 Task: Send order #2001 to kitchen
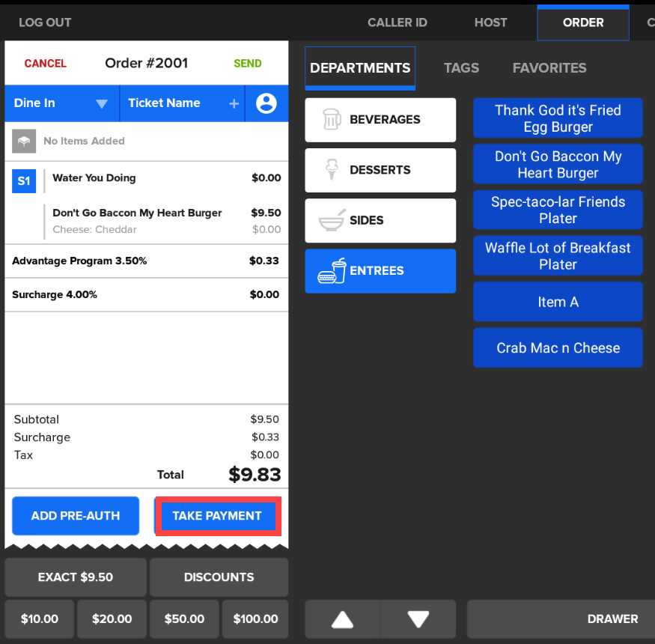[247, 64]
